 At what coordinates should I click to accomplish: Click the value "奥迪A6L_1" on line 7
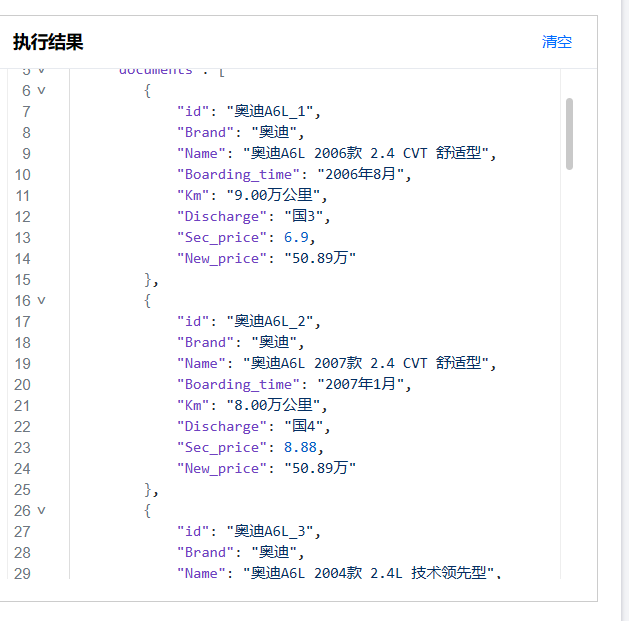(270, 112)
